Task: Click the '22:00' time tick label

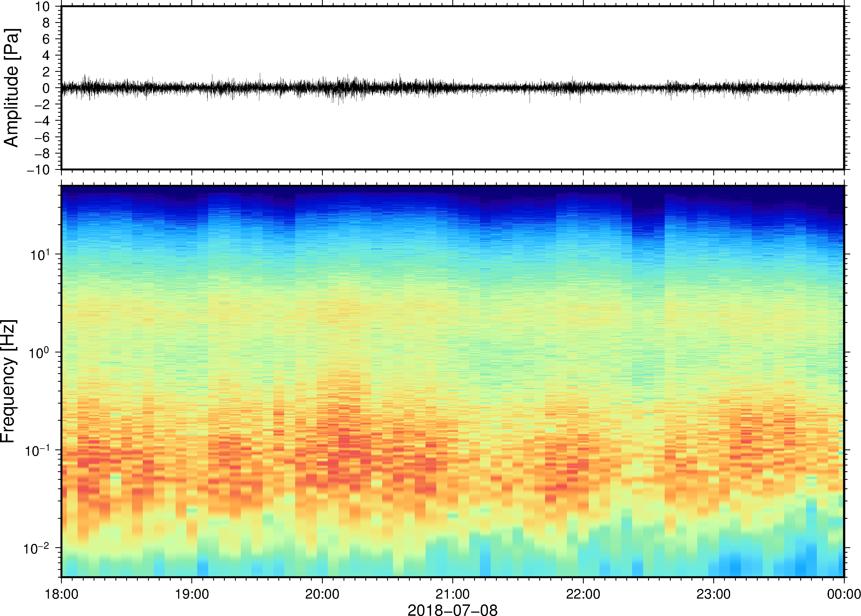Action: pos(583,594)
